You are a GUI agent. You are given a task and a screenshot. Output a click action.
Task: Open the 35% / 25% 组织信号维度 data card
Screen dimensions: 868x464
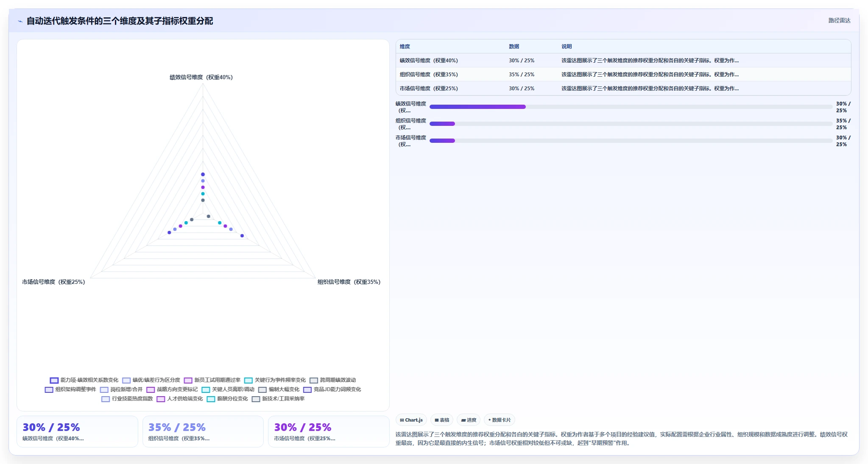tap(203, 431)
